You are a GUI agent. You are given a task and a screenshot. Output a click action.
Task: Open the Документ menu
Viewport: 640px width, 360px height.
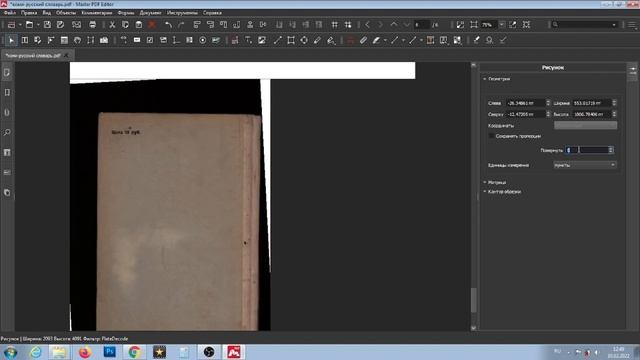coord(150,13)
